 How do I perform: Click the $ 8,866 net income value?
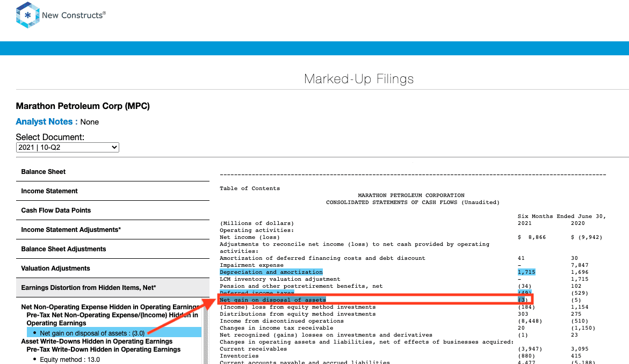click(532, 237)
